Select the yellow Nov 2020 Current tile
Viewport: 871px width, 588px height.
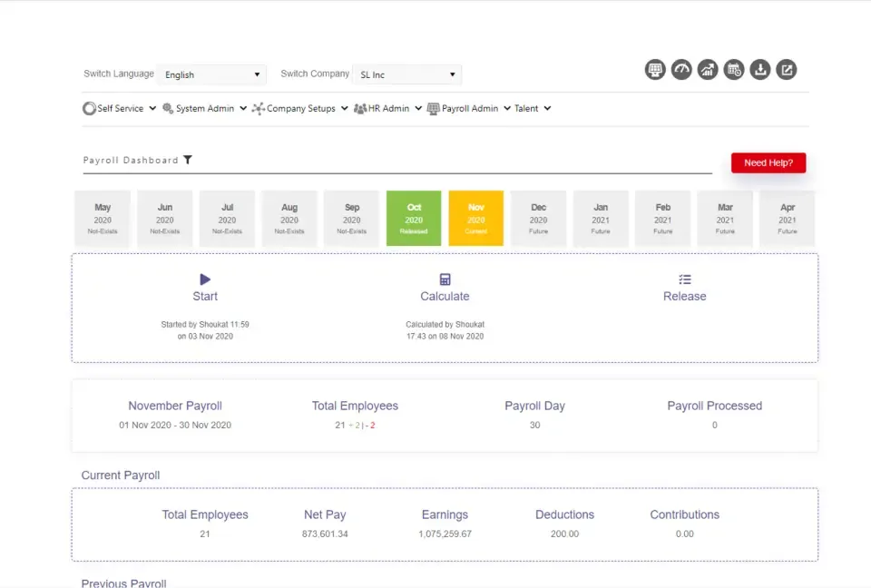coord(476,219)
